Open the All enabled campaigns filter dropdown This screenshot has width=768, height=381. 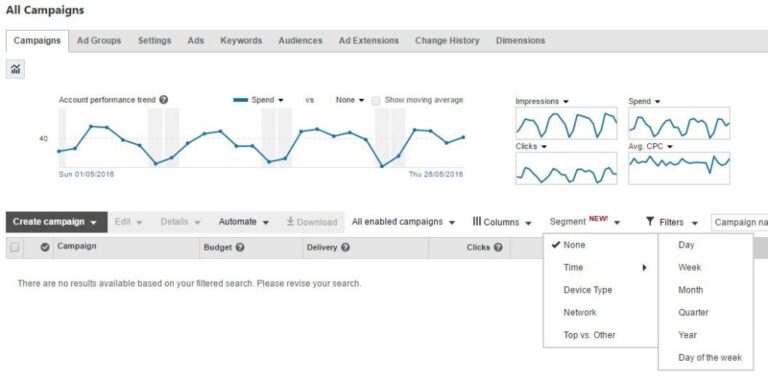pos(404,222)
